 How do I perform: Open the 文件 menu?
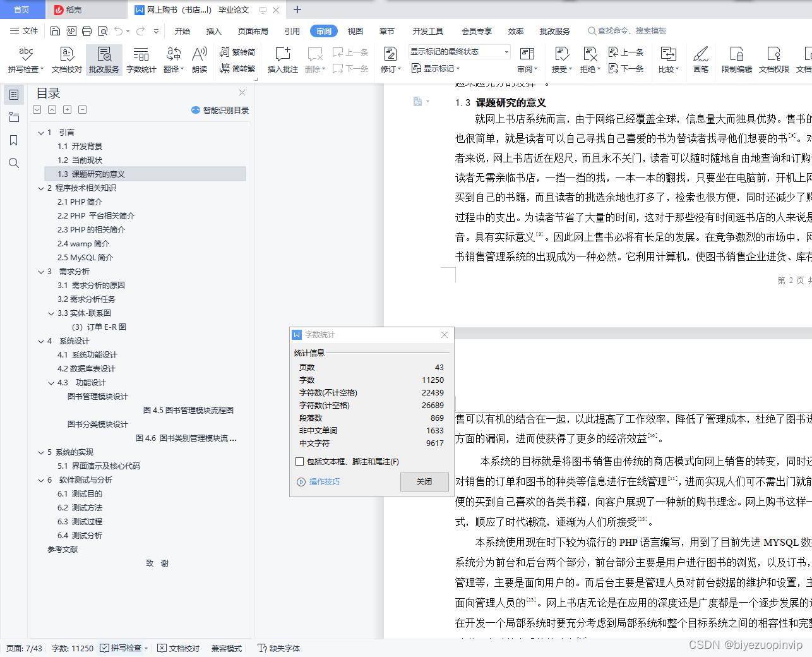(x=24, y=31)
